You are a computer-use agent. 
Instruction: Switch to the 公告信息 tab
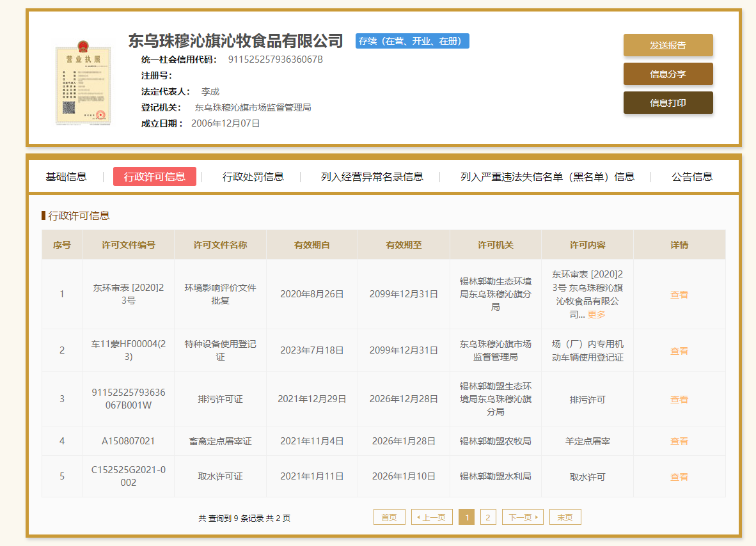click(692, 177)
